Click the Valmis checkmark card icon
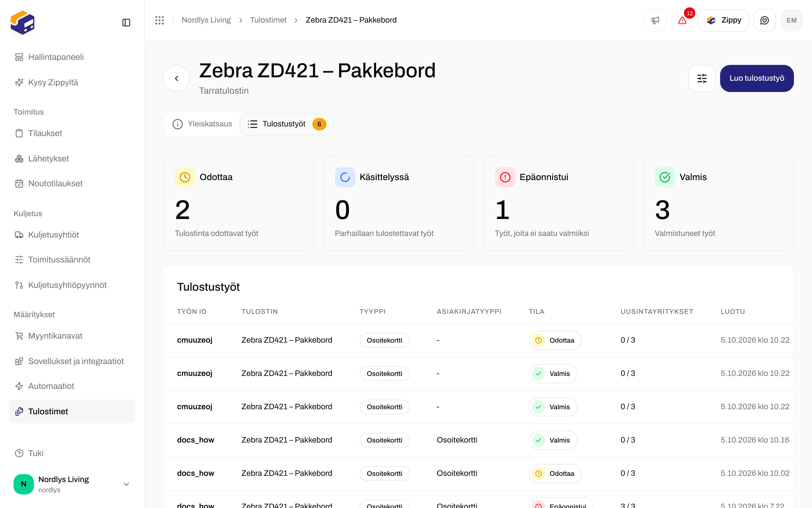Screen dimensions: 812x508 tap(665, 177)
